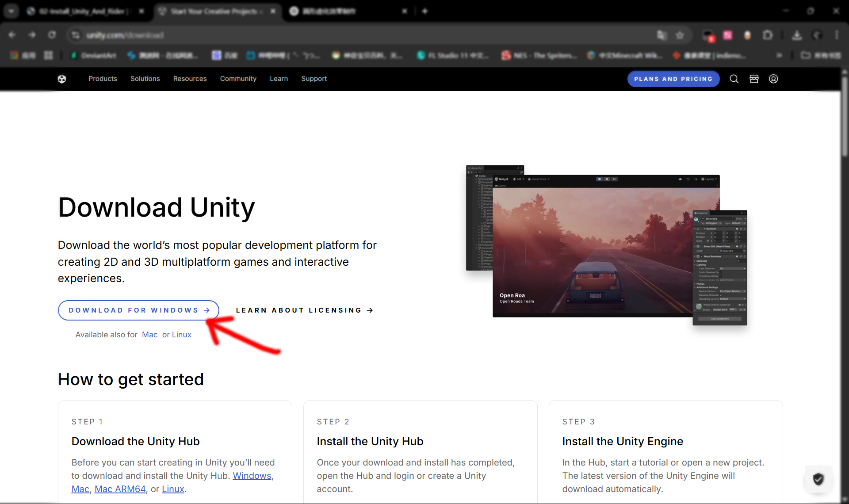View site information icon in address bar
The height and width of the screenshot is (504, 849).
click(x=76, y=35)
